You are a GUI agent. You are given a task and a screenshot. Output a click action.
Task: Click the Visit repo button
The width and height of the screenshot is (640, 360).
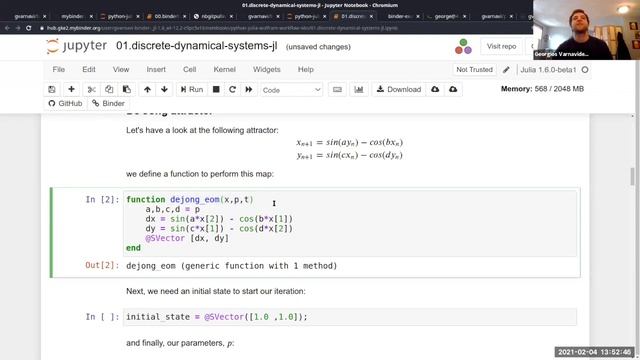click(501, 47)
